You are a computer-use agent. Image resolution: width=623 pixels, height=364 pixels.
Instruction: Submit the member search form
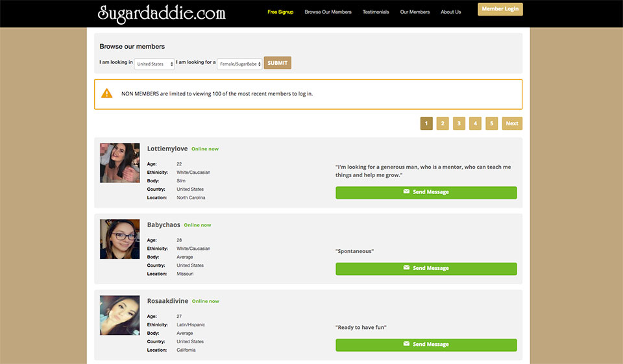click(x=277, y=63)
